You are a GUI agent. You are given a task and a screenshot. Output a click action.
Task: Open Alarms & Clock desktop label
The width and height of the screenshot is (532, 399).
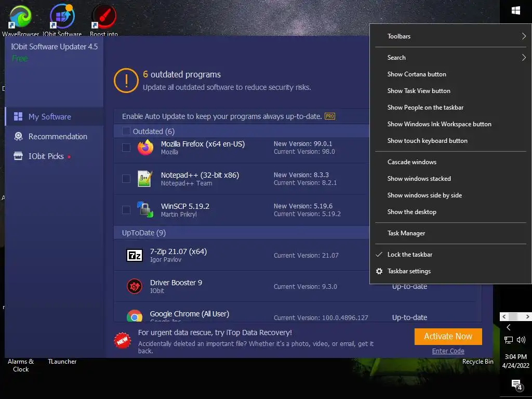point(21,365)
